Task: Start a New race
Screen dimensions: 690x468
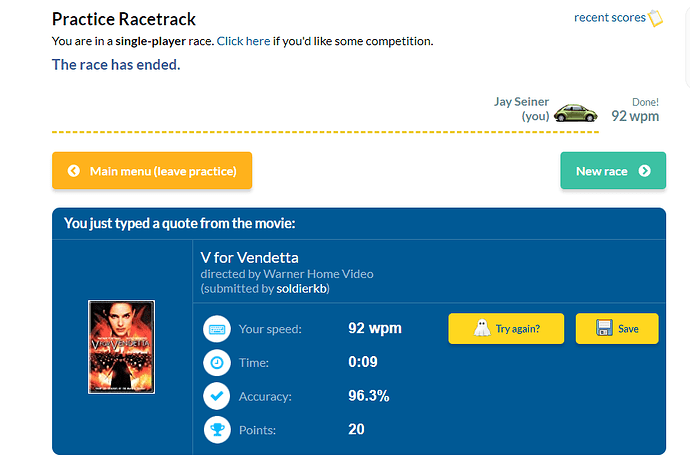Action: click(x=613, y=171)
